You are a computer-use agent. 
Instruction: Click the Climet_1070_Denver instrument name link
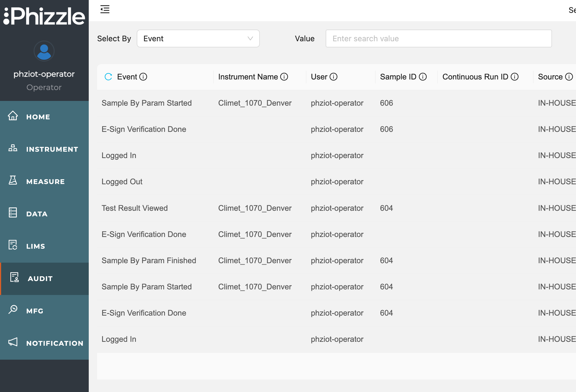(255, 103)
